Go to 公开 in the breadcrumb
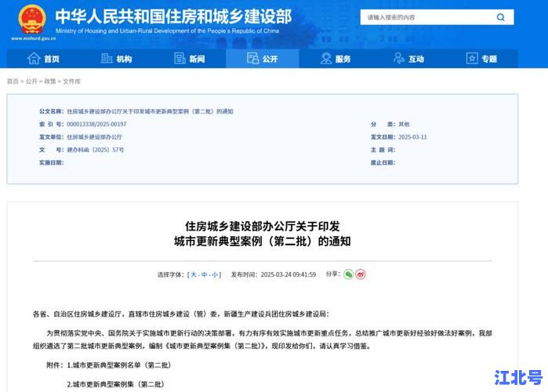This screenshot has width=548, height=392. (31, 82)
